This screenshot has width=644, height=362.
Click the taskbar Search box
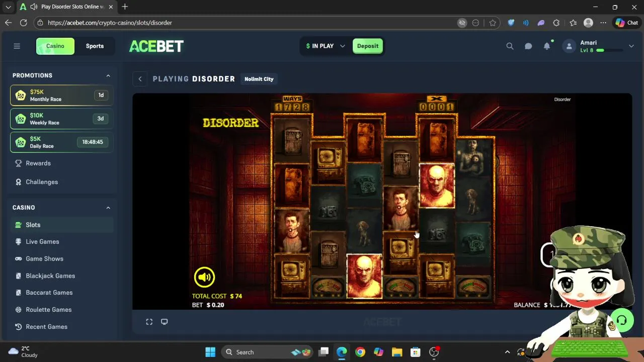267,352
